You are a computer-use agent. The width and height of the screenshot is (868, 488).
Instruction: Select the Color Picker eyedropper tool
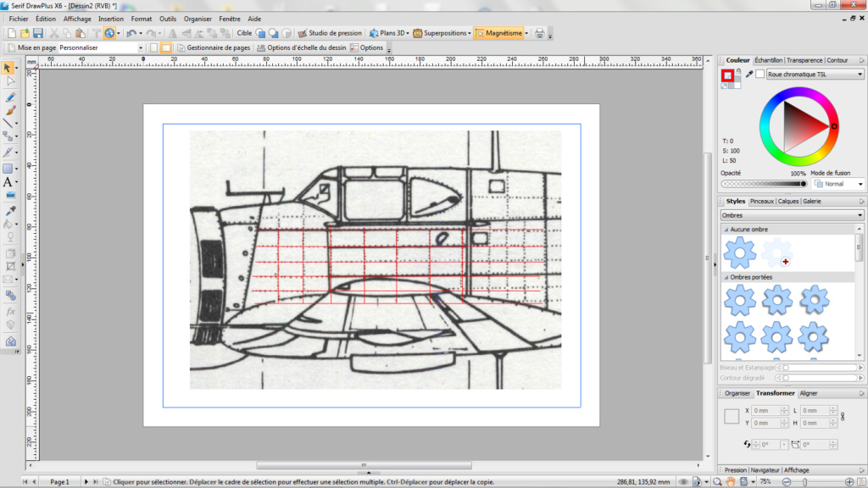tap(10, 211)
